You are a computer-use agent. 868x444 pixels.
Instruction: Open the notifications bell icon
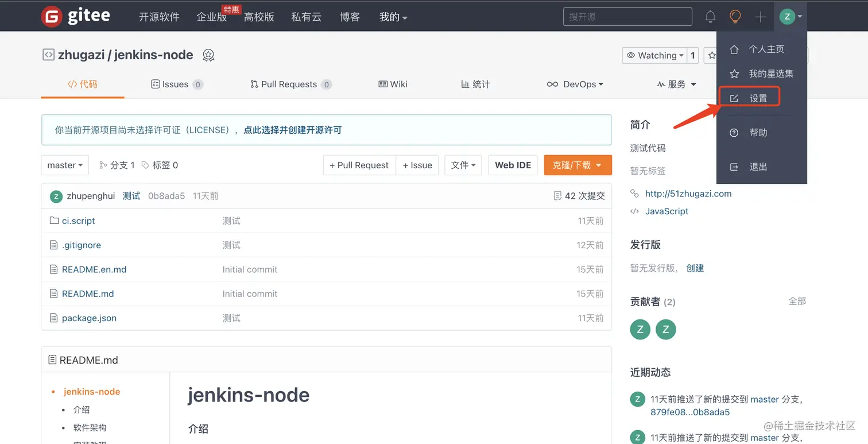coord(710,17)
